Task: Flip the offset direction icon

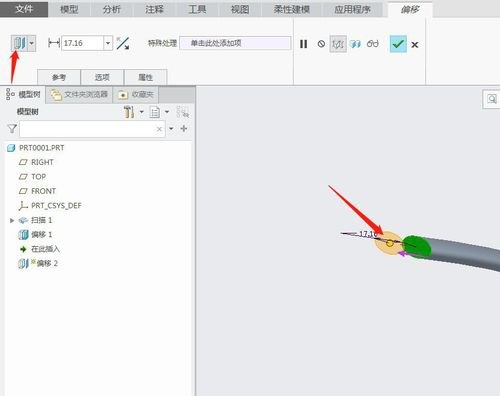Action: [123, 43]
